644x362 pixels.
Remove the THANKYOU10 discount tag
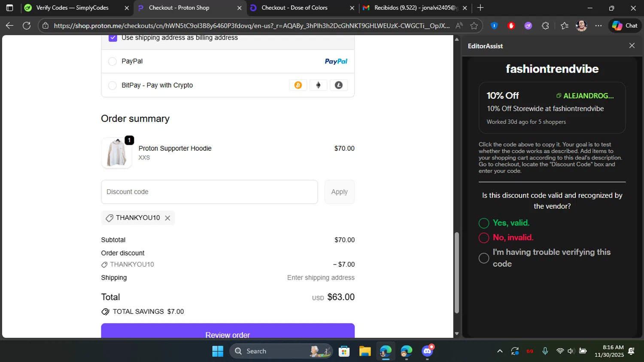(x=167, y=218)
